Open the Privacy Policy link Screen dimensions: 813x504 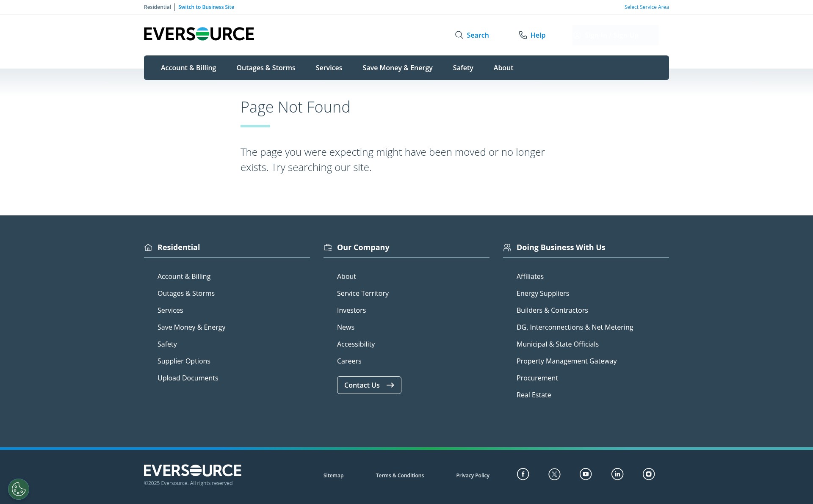click(x=473, y=476)
